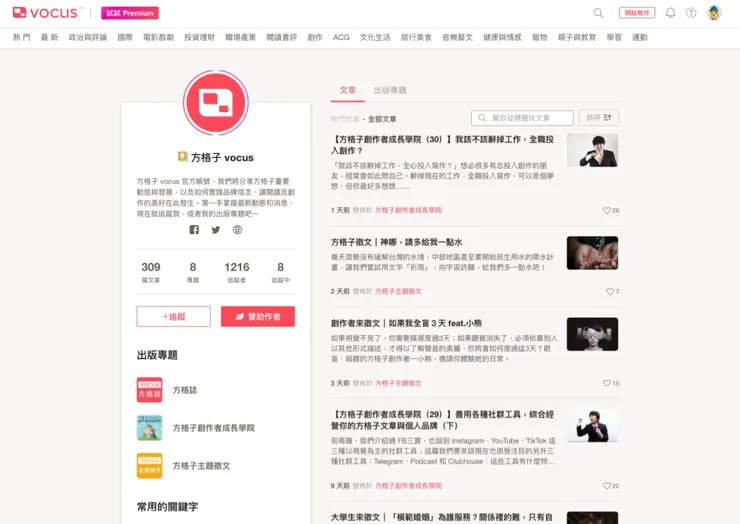Image resolution: width=740 pixels, height=524 pixels.
Task: Click the 309 篇文章 stat
Action: click(x=151, y=272)
